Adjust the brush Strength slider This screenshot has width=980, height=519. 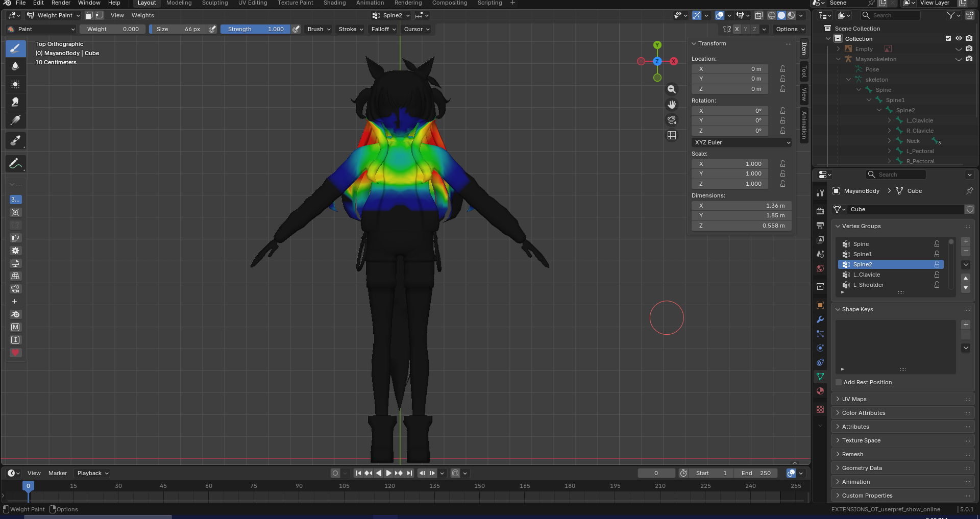coord(255,29)
